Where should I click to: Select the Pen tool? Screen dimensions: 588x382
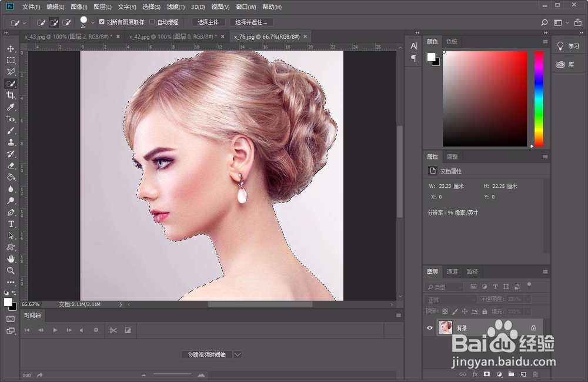pyautogui.click(x=11, y=212)
